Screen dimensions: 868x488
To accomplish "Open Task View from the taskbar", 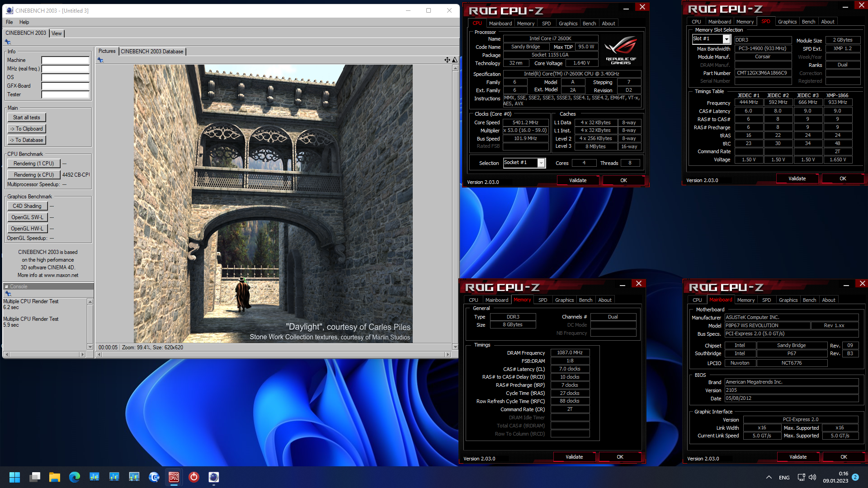I will 35,477.
